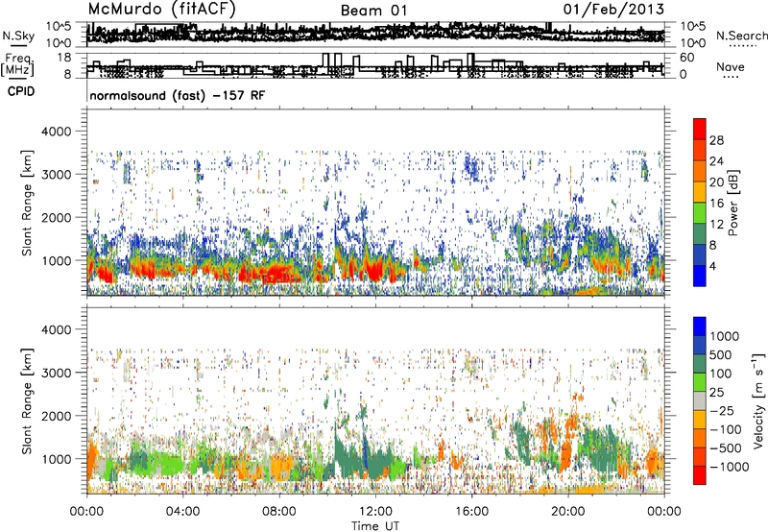Click the date '01/Feb/2013'
The height and width of the screenshot is (532, 768).
(x=613, y=10)
